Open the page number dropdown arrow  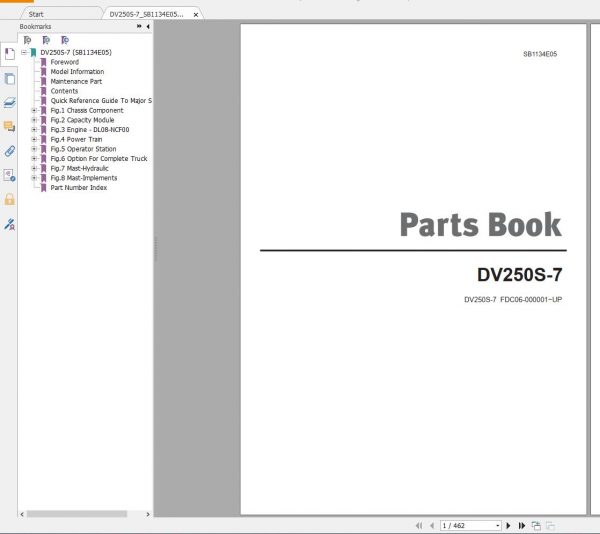point(497,526)
